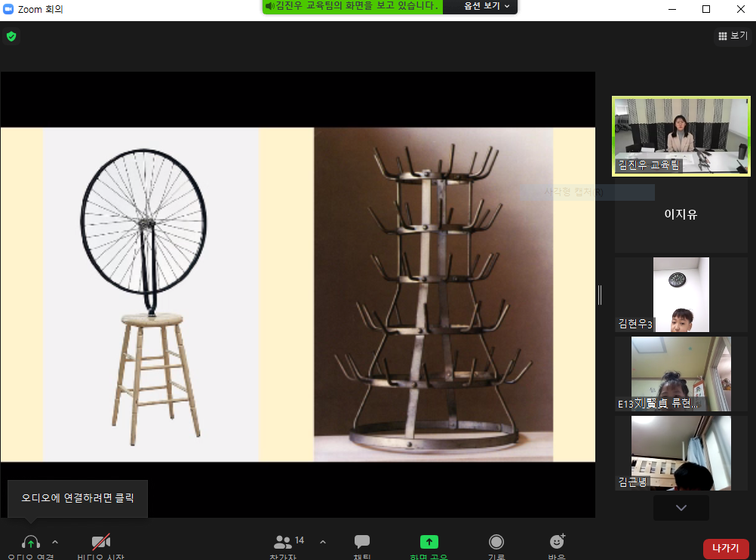Leave the meeting with 나가기 button
This screenshot has width=756, height=560.
pos(726,549)
